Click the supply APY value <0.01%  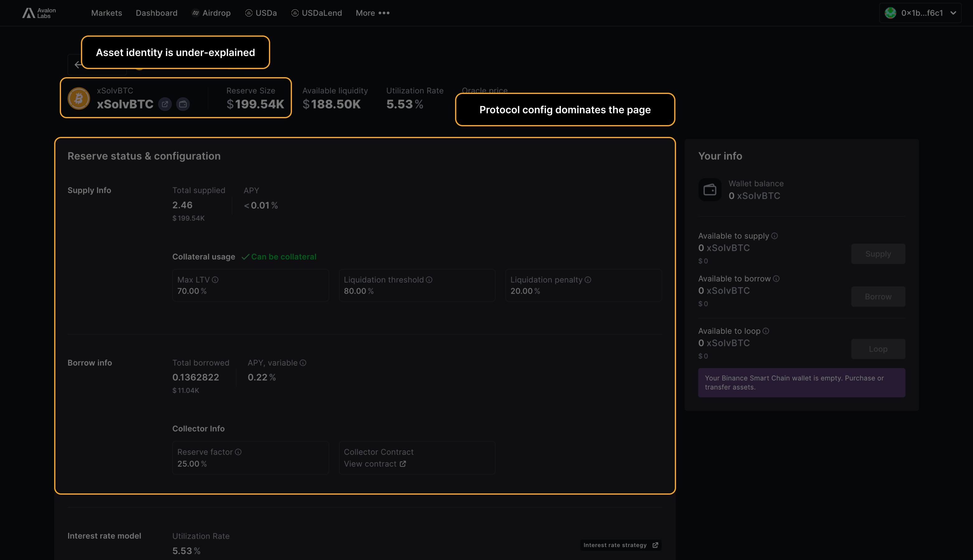(x=261, y=205)
